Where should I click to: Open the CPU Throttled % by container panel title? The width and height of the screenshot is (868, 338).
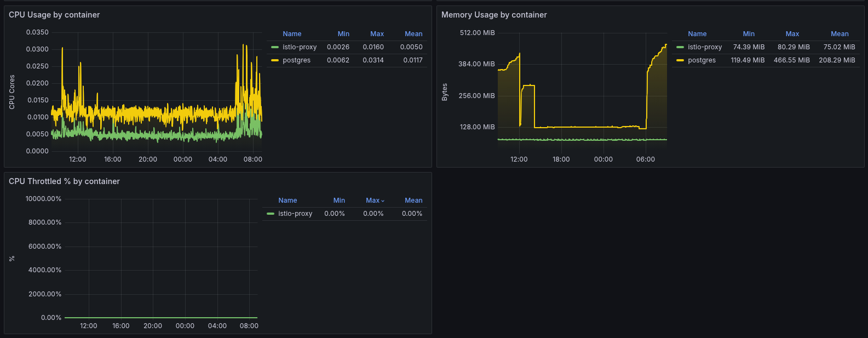pyautogui.click(x=64, y=181)
